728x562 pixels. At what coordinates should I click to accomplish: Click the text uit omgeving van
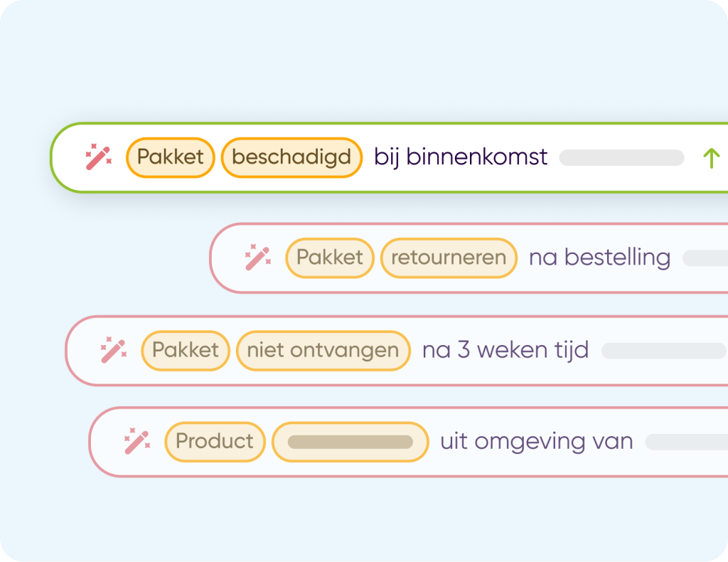536,442
